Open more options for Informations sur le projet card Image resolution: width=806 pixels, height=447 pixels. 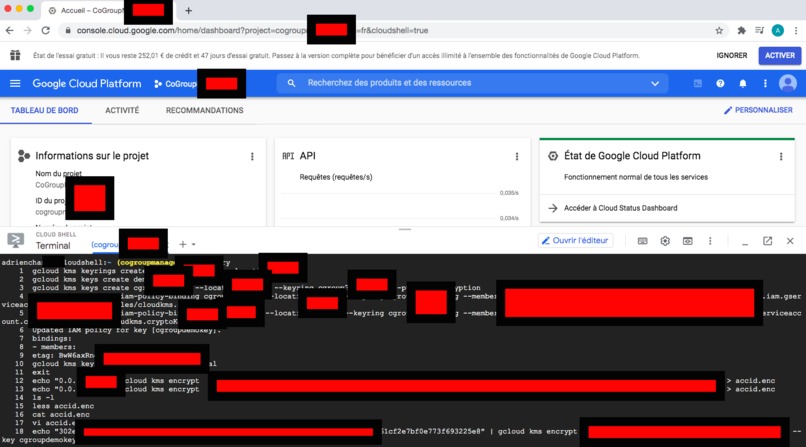(252, 156)
